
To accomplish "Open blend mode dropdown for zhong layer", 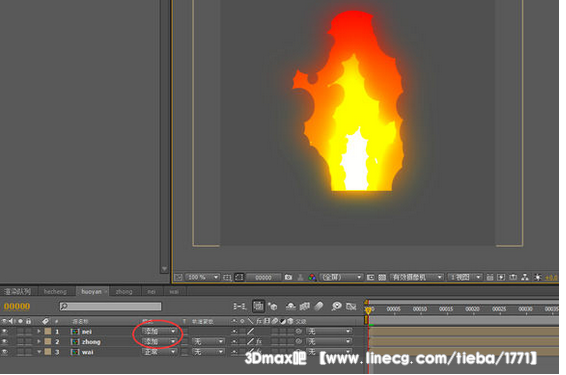I will 159,341.
